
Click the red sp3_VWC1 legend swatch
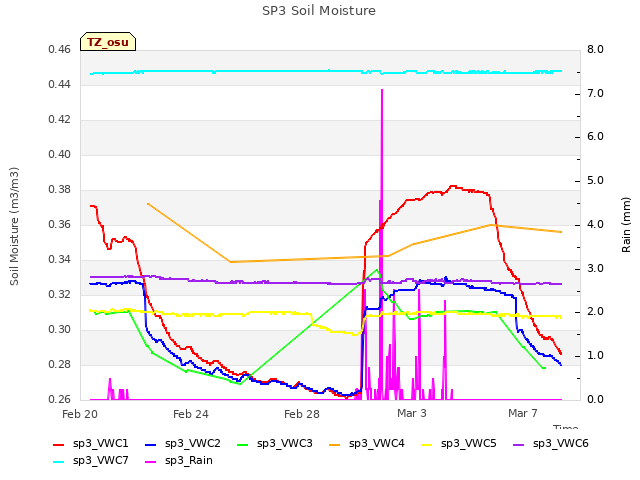59,445
